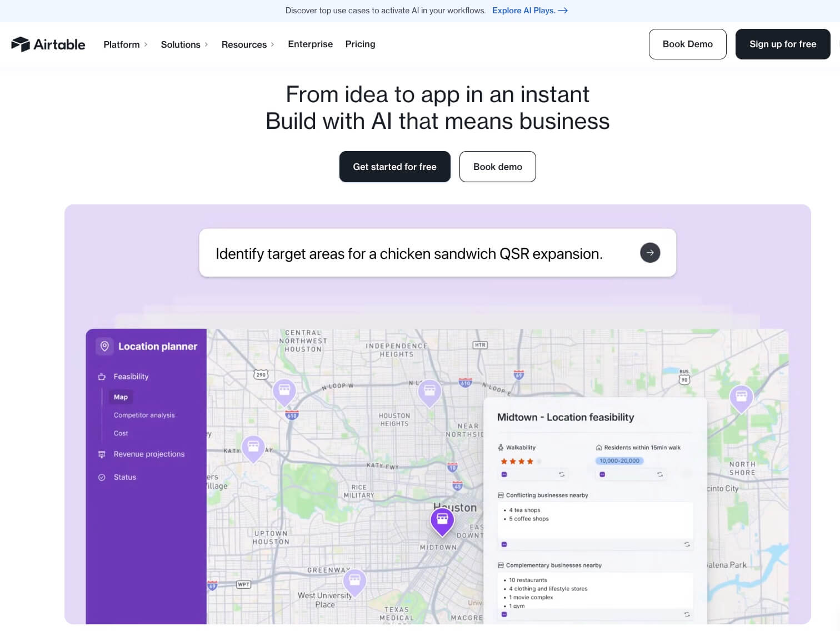Click the refresh icon under Conflicting businesses nearby

687,545
